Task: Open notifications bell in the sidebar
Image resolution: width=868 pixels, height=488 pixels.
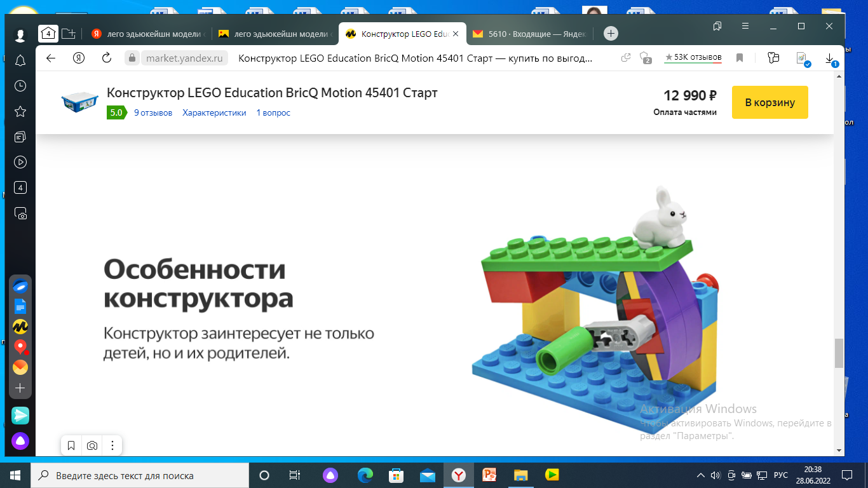Action: 20,60
